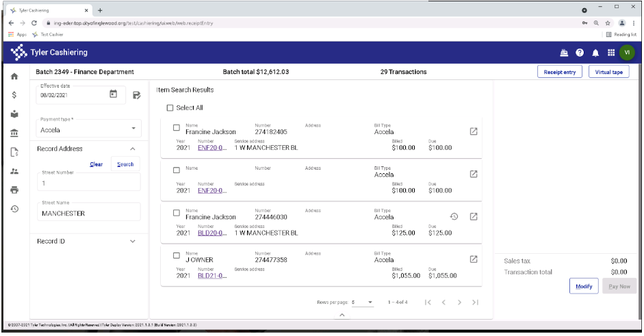This screenshot has width=644, height=336.
Task: Check the box for J OWNER row
Action: (x=177, y=255)
